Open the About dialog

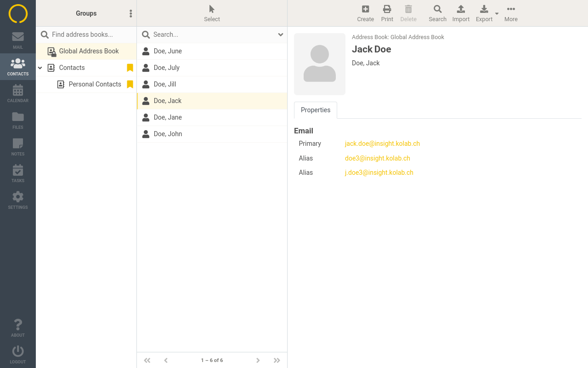(x=18, y=328)
